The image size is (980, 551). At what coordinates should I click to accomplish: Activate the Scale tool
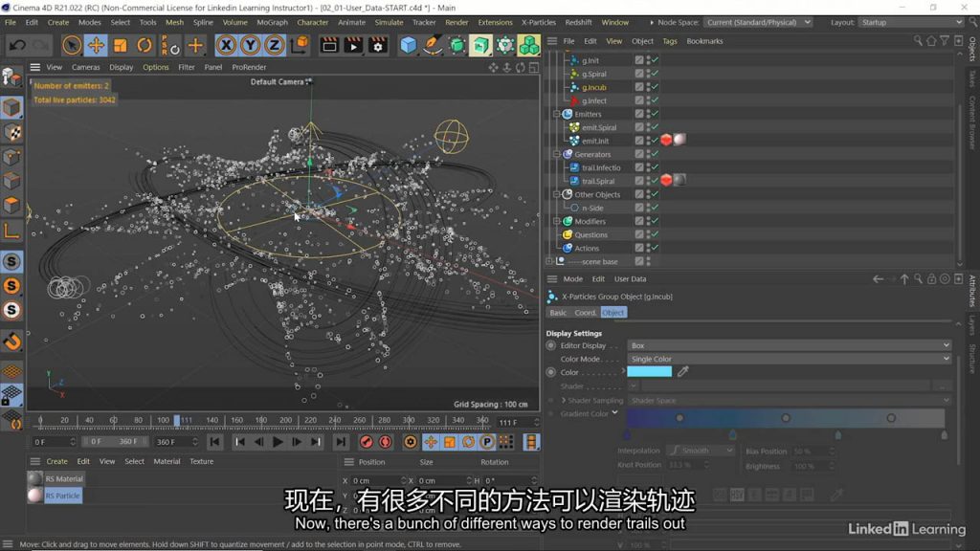[120, 45]
